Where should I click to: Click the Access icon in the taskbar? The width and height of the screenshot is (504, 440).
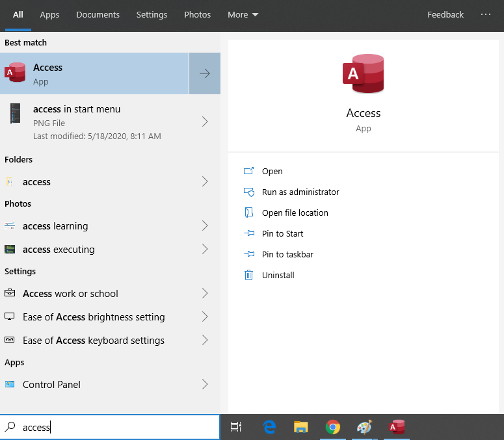click(x=396, y=427)
